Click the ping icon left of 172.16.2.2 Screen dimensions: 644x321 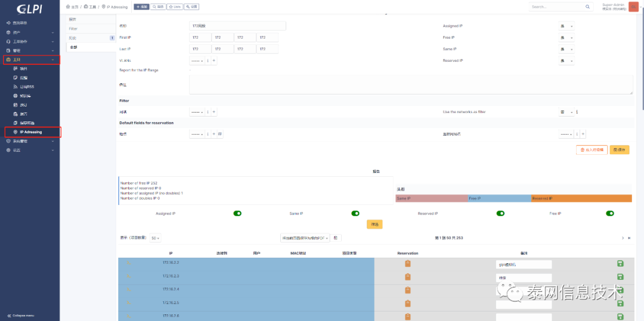coord(128,263)
